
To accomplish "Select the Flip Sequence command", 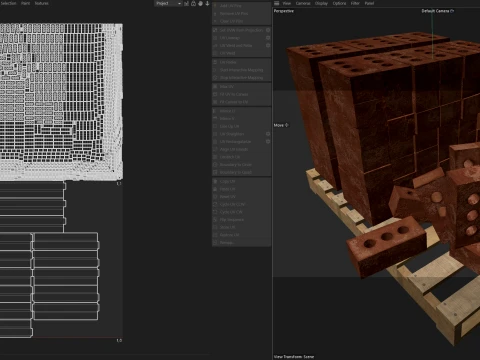I will (x=242, y=220).
